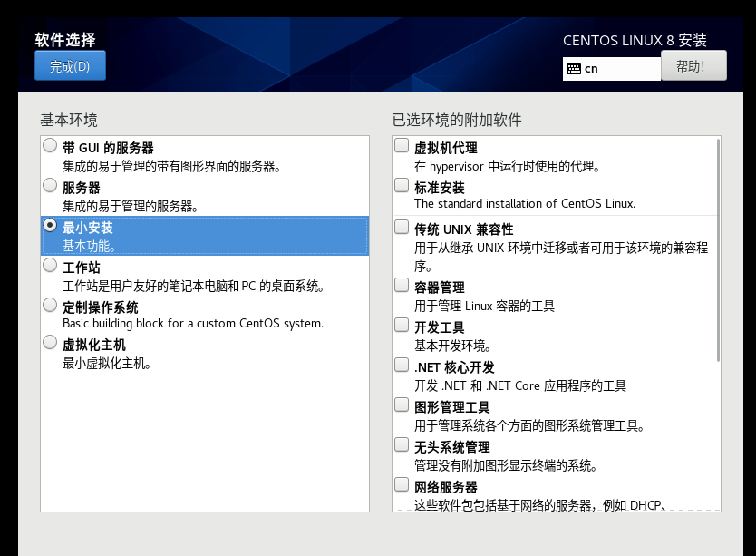Image resolution: width=756 pixels, height=556 pixels.
Task: Pick the 虚拟化主机 radio button
Action: (x=50, y=343)
